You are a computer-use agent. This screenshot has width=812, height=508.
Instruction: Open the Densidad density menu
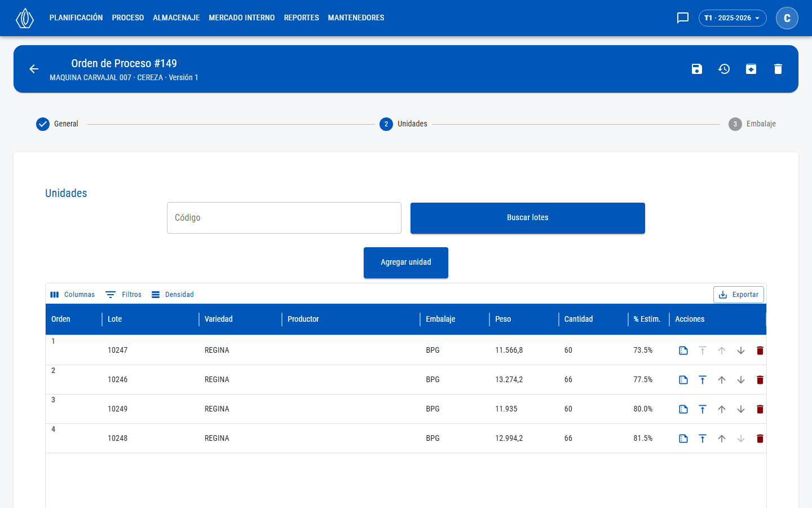click(173, 295)
